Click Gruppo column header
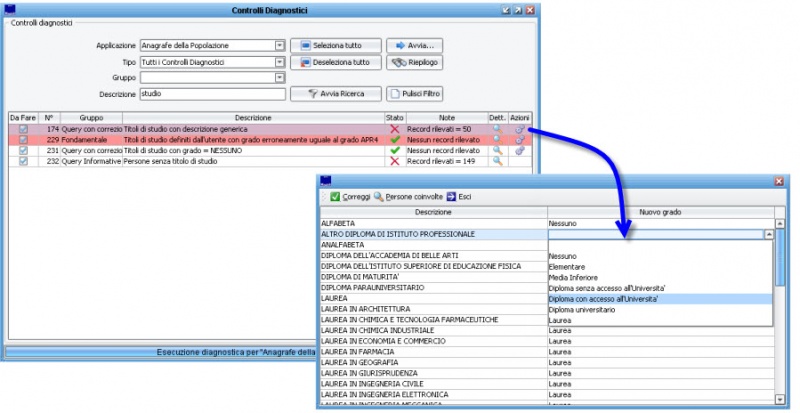 point(91,118)
